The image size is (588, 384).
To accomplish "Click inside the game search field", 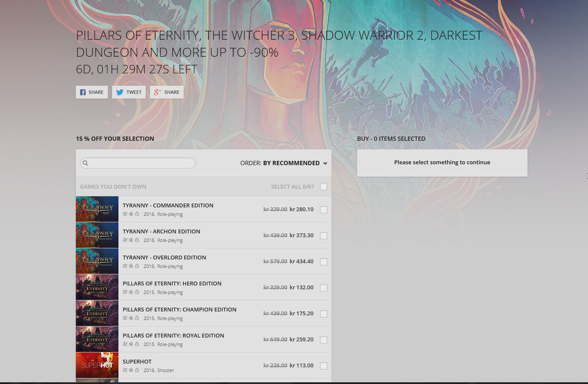I will click(138, 163).
